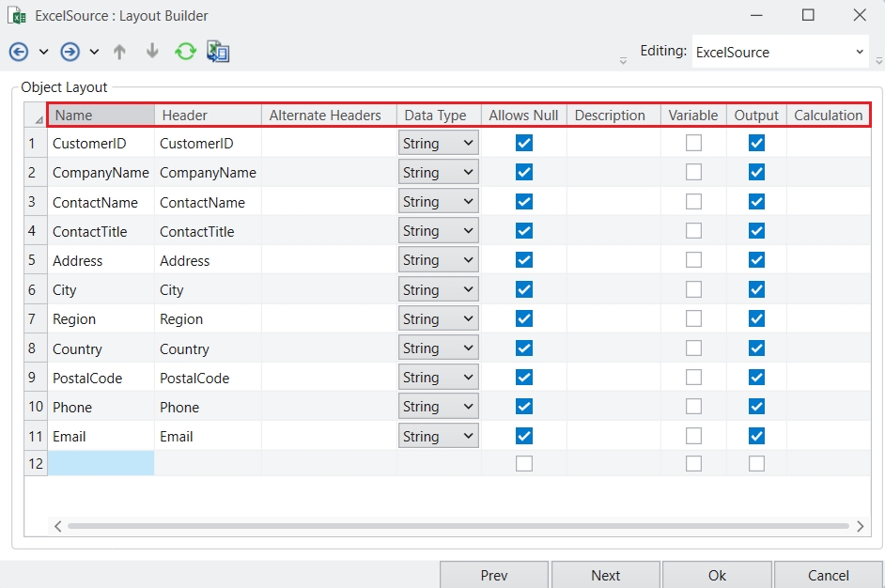Expand the Editing ExcelSource combo box
Viewport: 885px width, 588px height.
point(860,53)
